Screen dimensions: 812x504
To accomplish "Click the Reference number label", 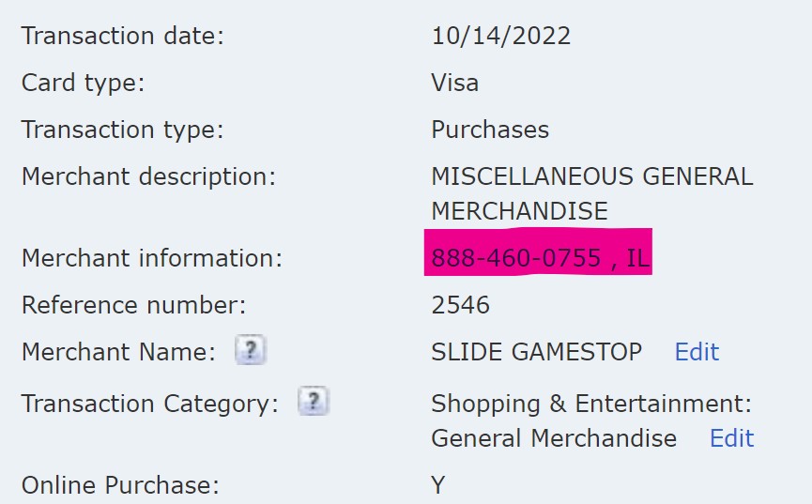I will 133,305.
